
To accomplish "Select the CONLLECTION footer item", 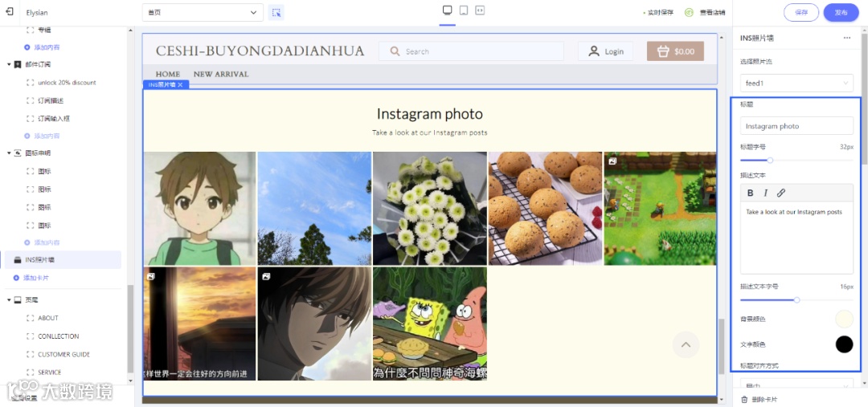I will [59, 336].
